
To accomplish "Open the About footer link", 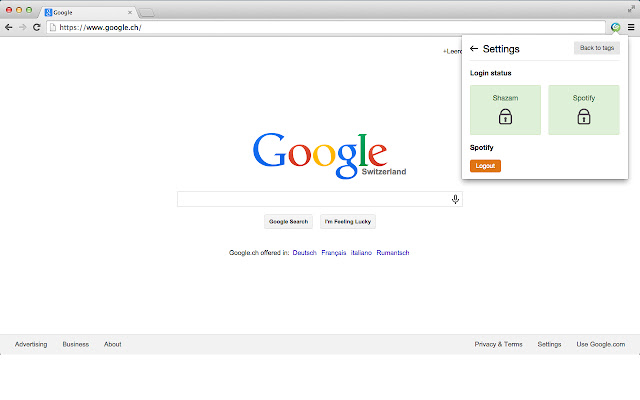I will coord(113,344).
